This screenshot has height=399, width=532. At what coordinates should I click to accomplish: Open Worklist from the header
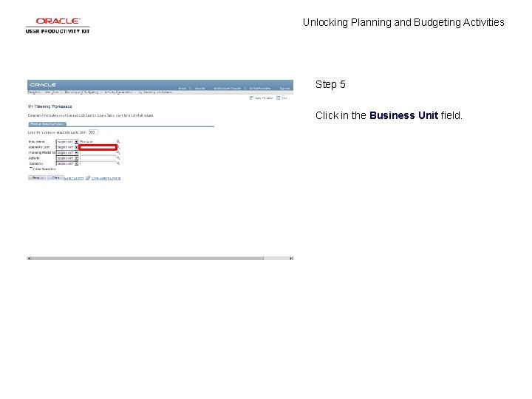[x=199, y=89]
